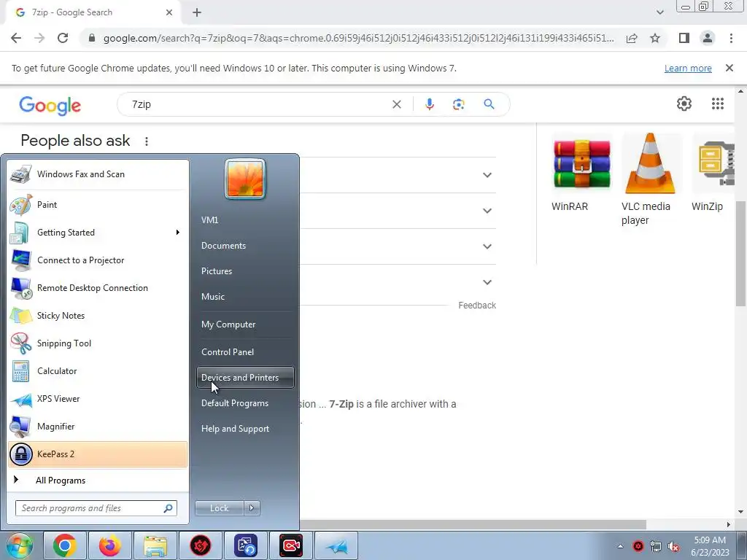Open shutdown options arrow beside Lock
747x560 pixels.
pyautogui.click(x=252, y=508)
